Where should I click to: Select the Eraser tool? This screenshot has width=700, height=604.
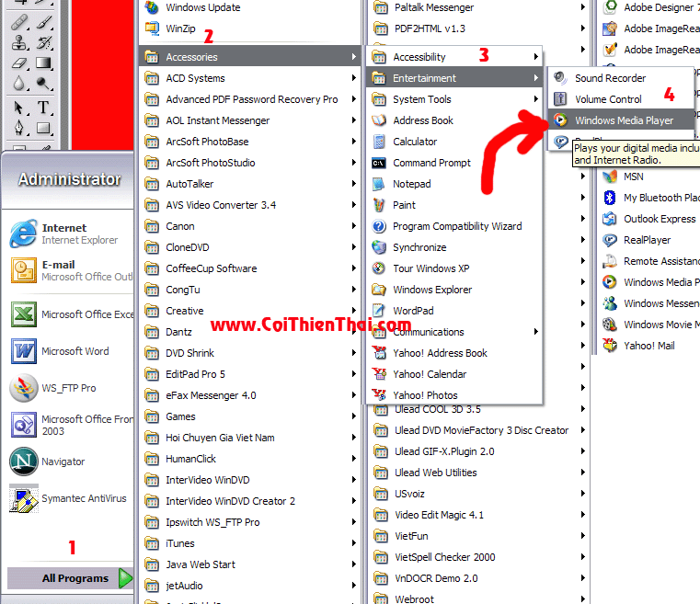pyautogui.click(x=19, y=63)
